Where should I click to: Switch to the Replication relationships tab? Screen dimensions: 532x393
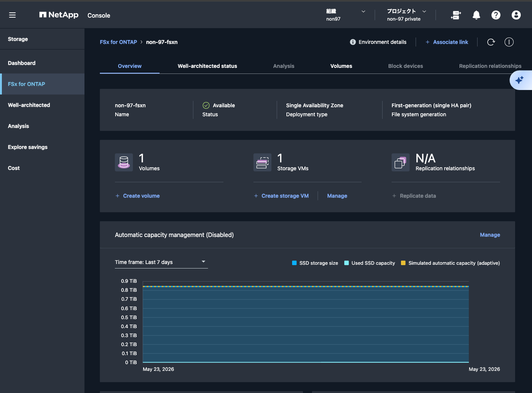[x=490, y=66]
